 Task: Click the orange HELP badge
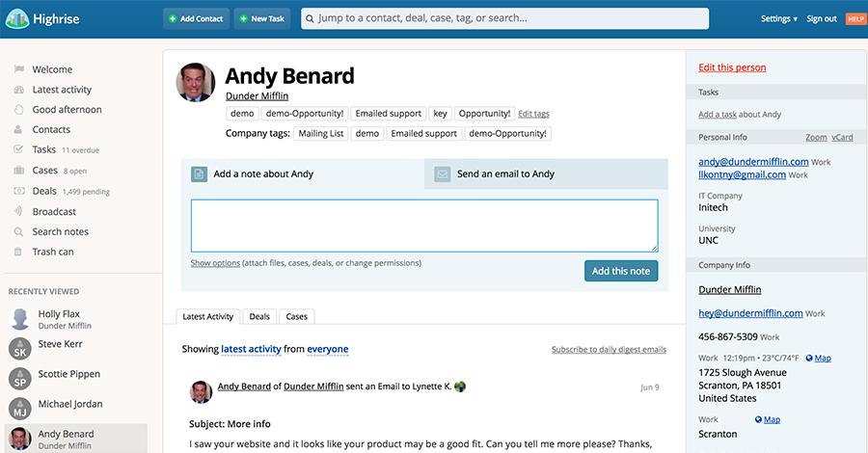pyautogui.click(x=855, y=19)
